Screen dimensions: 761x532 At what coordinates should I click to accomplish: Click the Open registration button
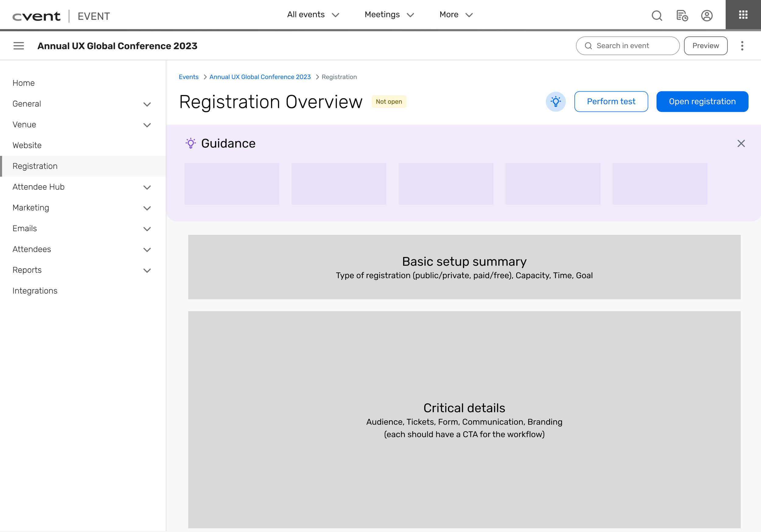point(702,101)
